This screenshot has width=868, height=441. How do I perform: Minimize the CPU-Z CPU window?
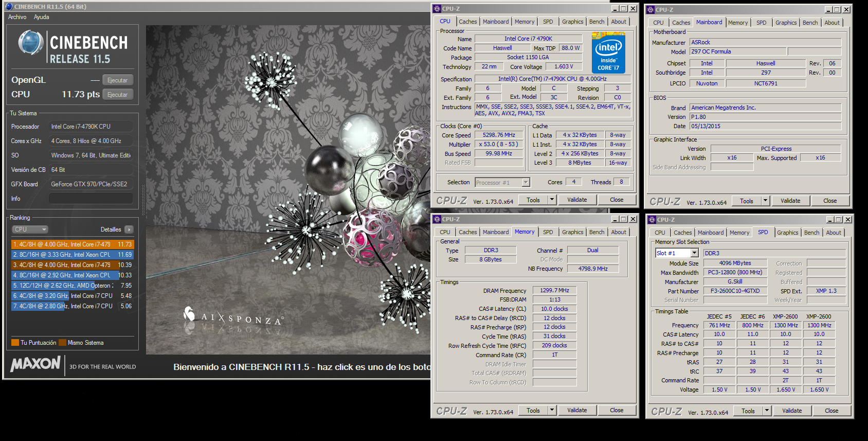click(615, 9)
